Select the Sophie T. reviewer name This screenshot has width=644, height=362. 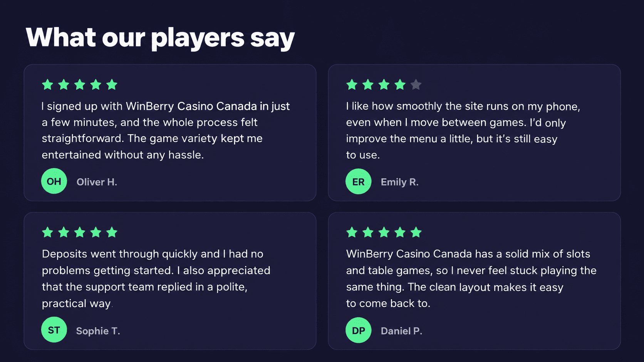[98, 331]
